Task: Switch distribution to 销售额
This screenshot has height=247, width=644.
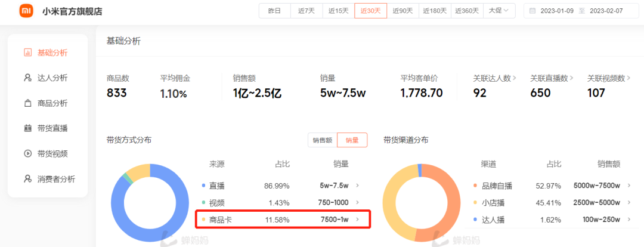Action: [323, 140]
